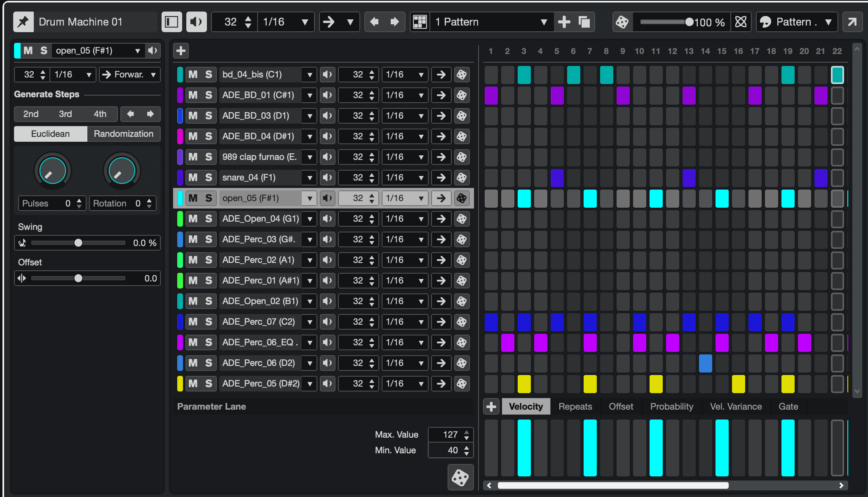Click the Drum Machine 01 name field

(x=96, y=22)
